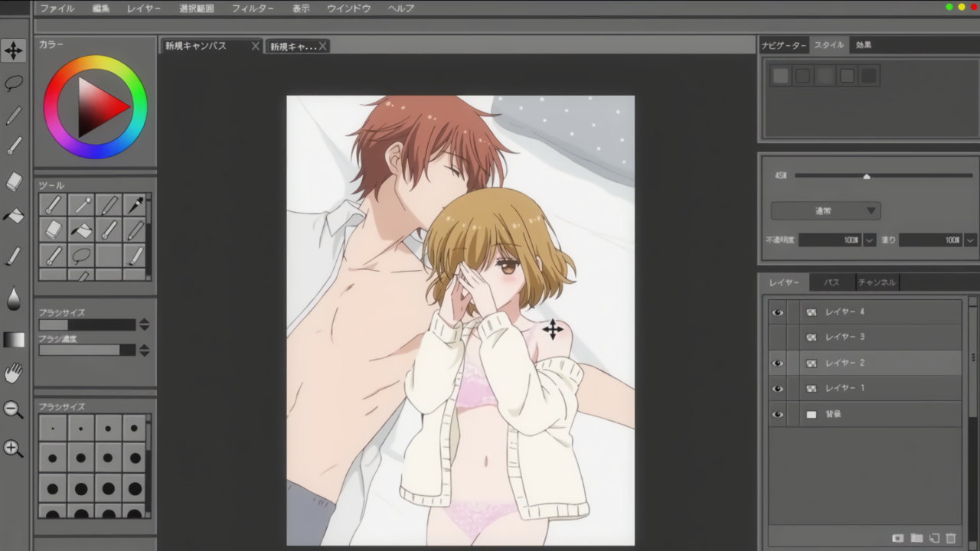Expand the 不透明度 opacity dropdown arrow

click(x=869, y=240)
